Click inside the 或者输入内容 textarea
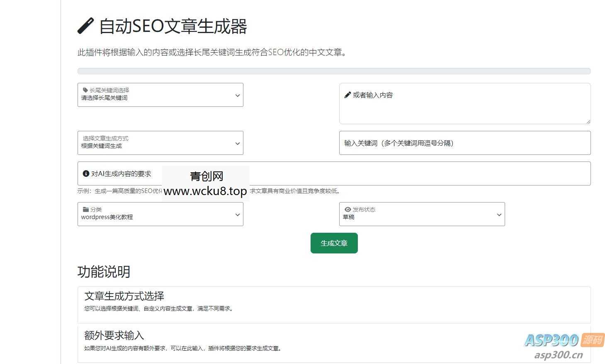This screenshot has height=364, width=605. click(x=464, y=104)
